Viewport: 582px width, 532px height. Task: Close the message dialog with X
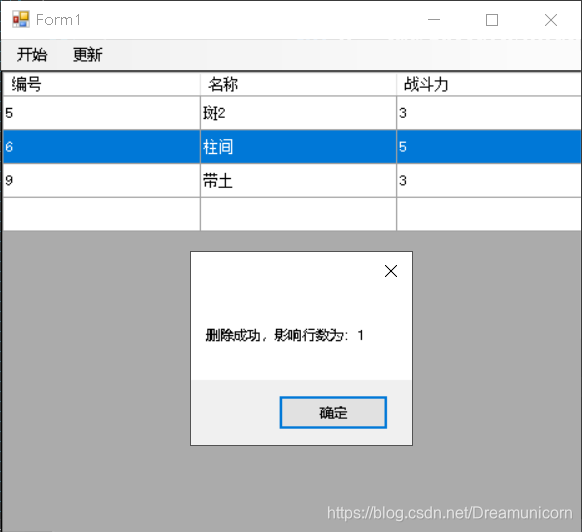391,271
